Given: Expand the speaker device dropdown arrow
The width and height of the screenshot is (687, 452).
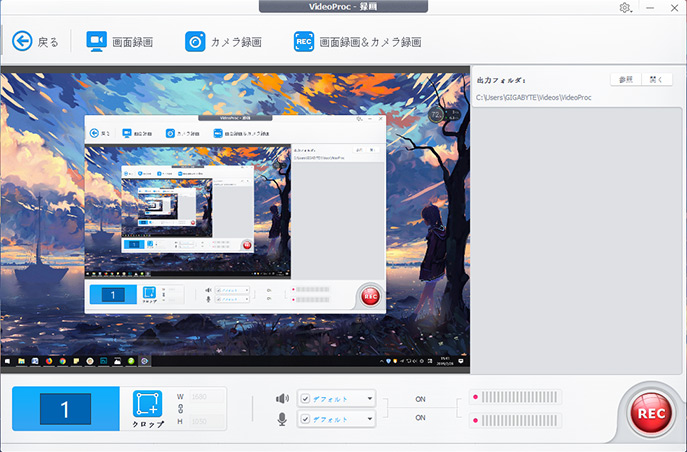Looking at the screenshot, I should (370, 399).
